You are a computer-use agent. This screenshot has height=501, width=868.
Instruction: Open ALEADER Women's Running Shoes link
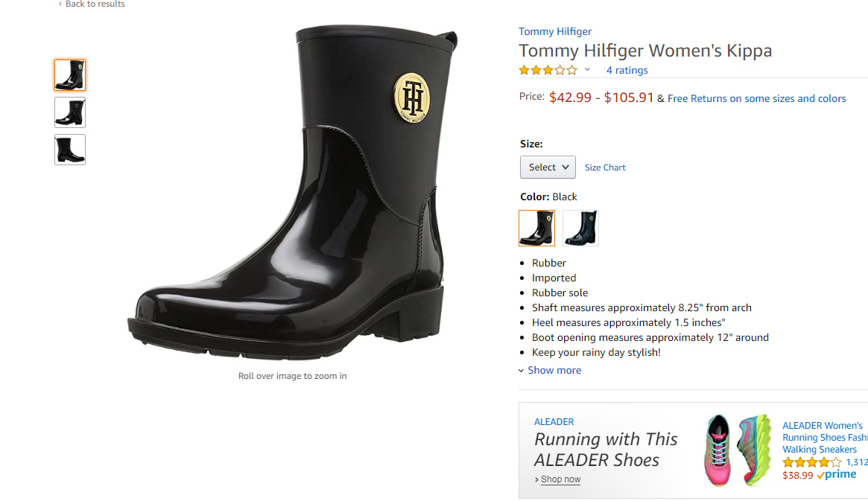823,438
